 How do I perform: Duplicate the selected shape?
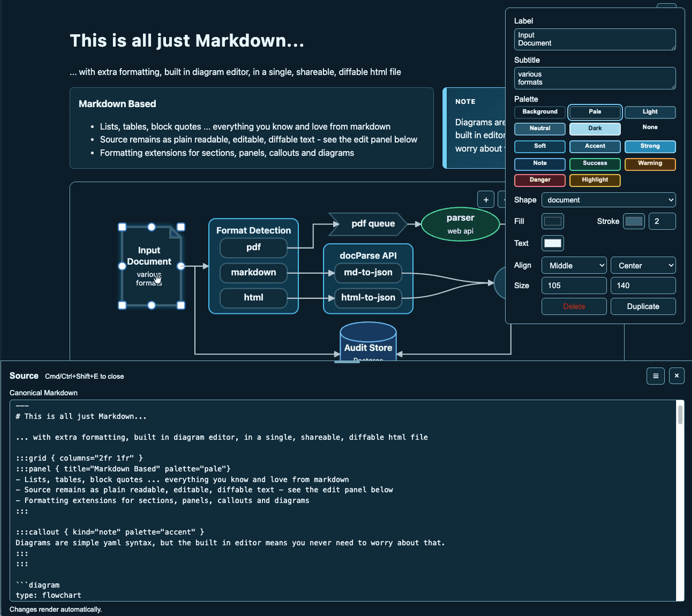point(643,306)
